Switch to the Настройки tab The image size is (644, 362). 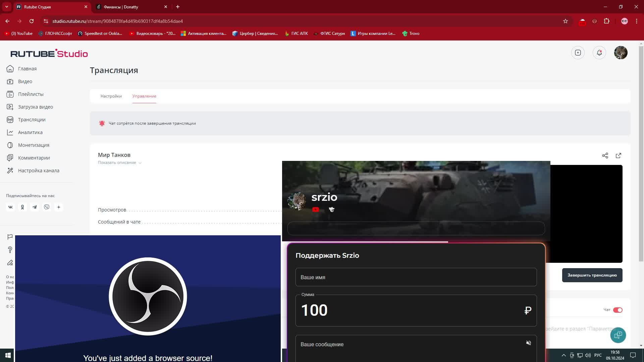[x=111, y=96]
